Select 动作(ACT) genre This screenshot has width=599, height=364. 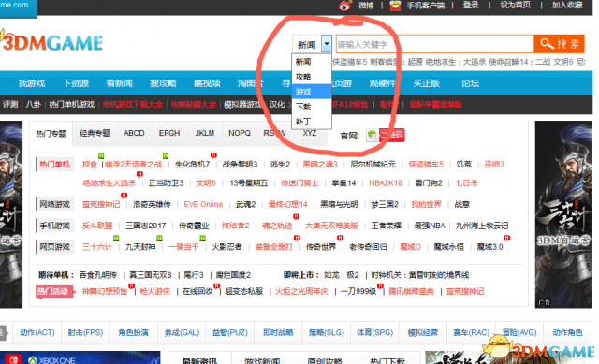[37, 332]
